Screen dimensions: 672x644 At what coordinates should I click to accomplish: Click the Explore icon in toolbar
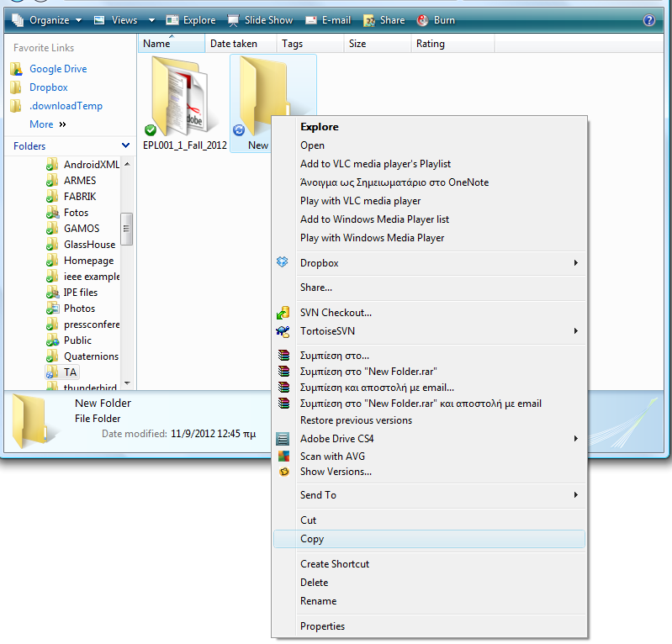point(172,20)
